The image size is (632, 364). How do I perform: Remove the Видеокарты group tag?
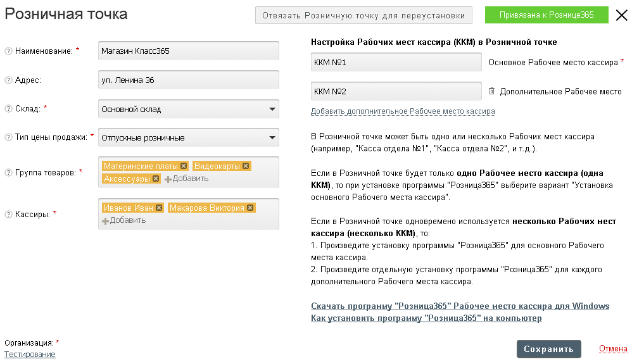[246, 166]
